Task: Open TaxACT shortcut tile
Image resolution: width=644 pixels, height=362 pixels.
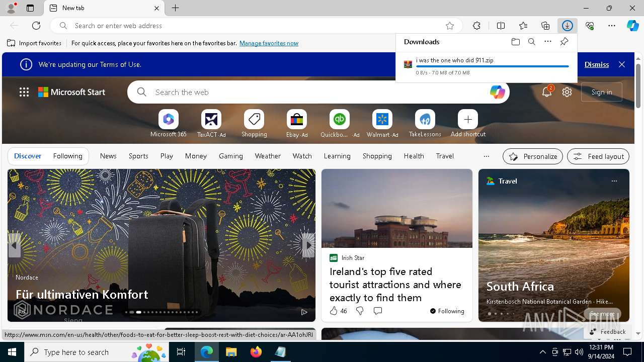Action: coord(211,124)
